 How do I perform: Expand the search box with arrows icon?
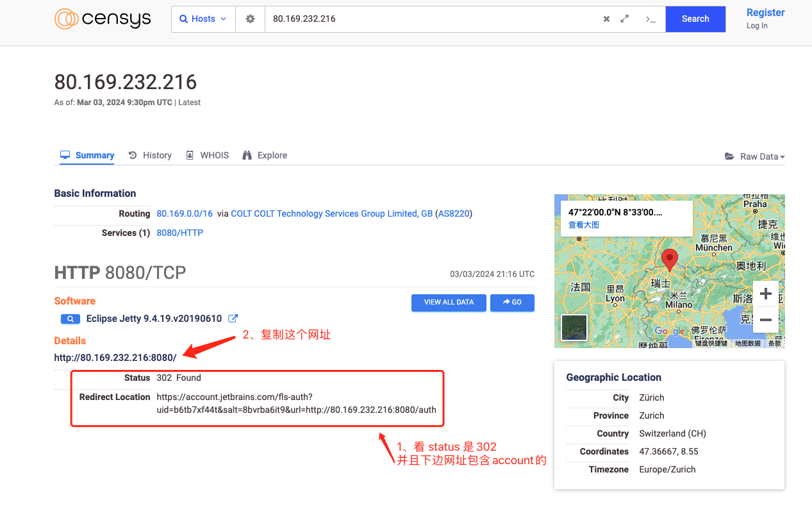[625, 19]
